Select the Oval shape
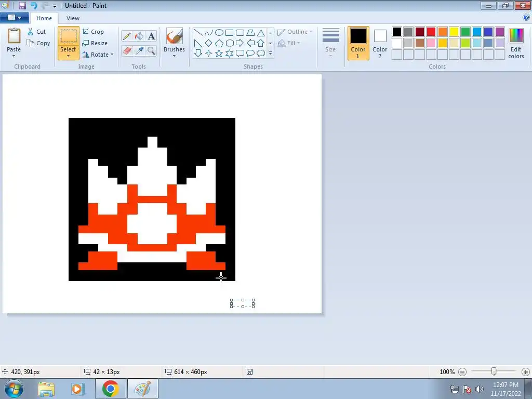Viewport: 532px width, 399px height. coord(219,33)
